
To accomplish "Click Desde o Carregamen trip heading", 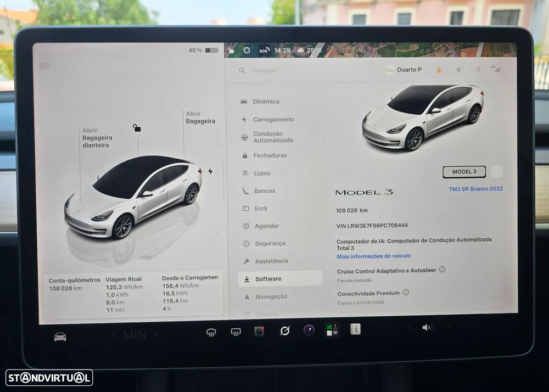I will pos(190,278).
